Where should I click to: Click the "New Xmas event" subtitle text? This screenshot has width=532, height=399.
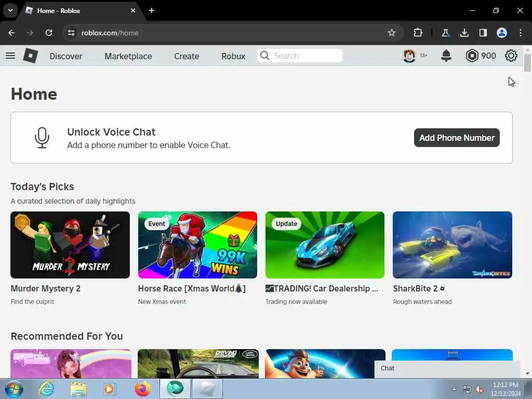coord(162,302)
